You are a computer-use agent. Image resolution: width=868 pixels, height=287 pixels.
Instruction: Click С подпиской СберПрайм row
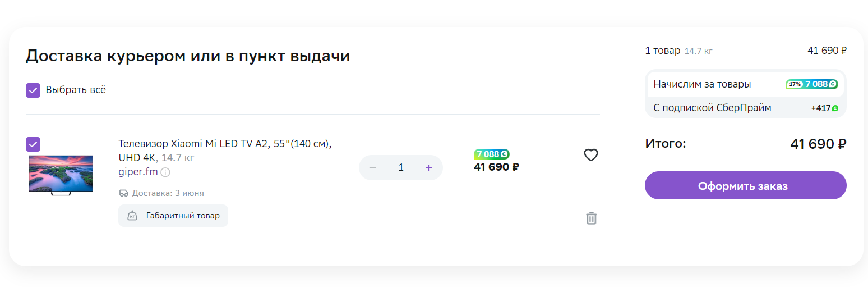[712, 108]
